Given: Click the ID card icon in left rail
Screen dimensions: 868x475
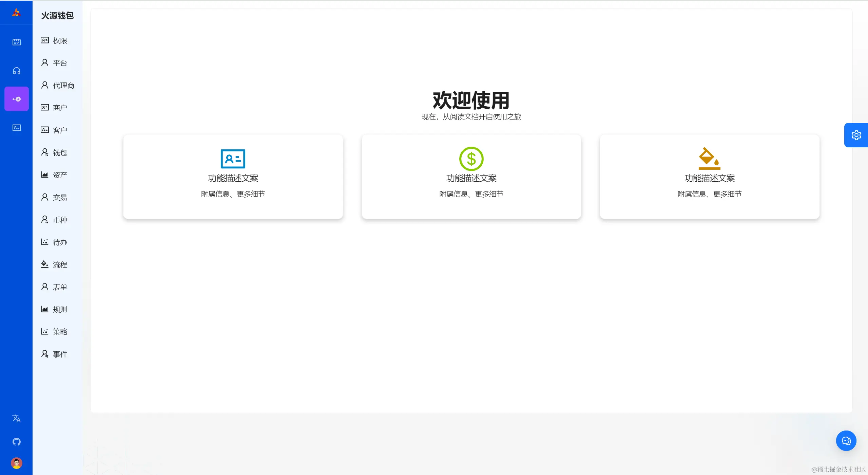Looking at the screenshot, I should (x=16, y=128).
